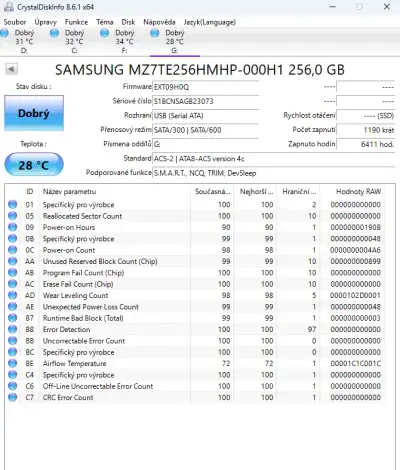The width and height of the screenshot is (400, 470).
Task: Click the Firmware field EXT09H0Q
Action: tap(205, 87)
